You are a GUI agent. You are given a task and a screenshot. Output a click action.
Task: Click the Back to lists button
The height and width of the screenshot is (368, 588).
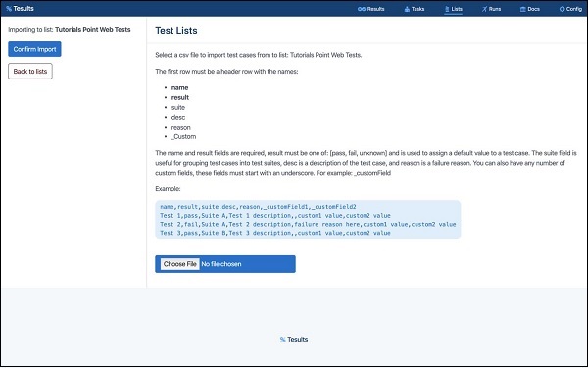coord(30,72)
